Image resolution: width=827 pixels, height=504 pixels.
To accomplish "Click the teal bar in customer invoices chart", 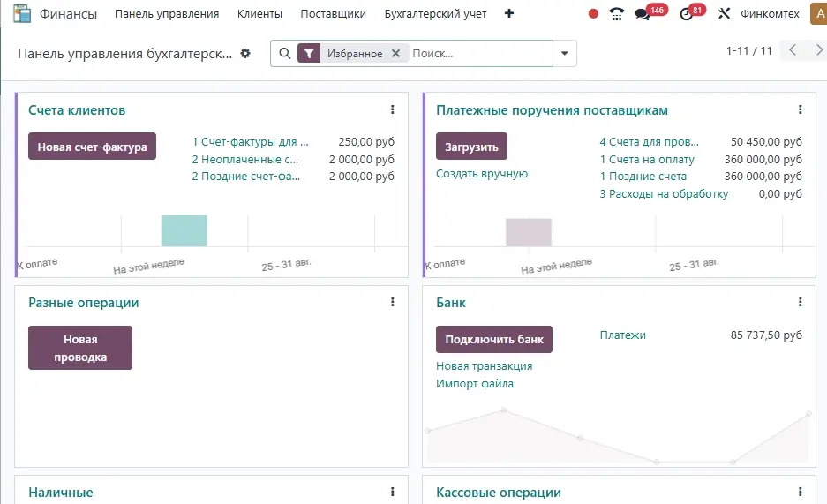I will 184,231.
